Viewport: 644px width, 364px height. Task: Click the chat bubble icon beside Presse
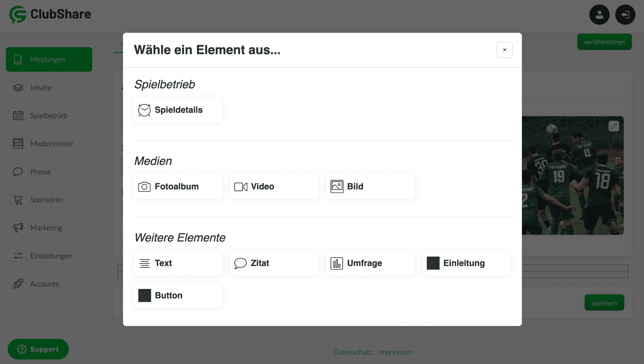pyautogui.click(x=18, y=172)
